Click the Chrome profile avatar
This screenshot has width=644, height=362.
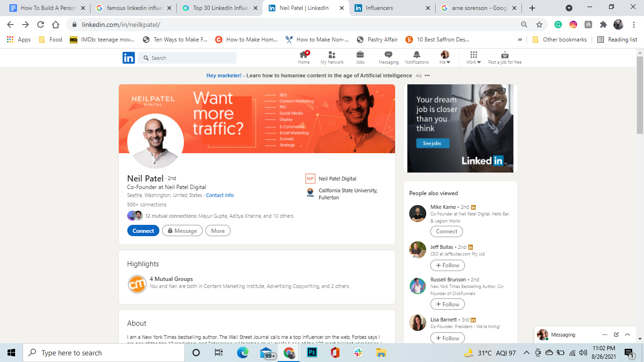[619, 25]
